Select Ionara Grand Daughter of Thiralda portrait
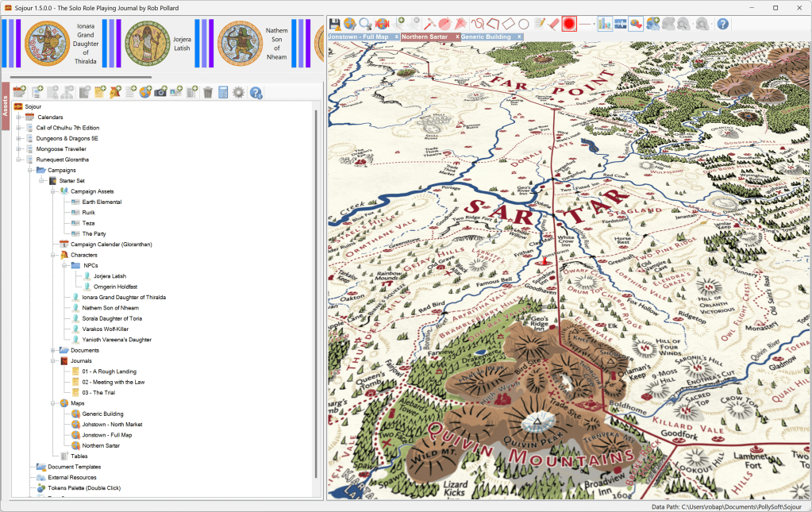Viewport: 812px width, 512px height. coord(48,43)
